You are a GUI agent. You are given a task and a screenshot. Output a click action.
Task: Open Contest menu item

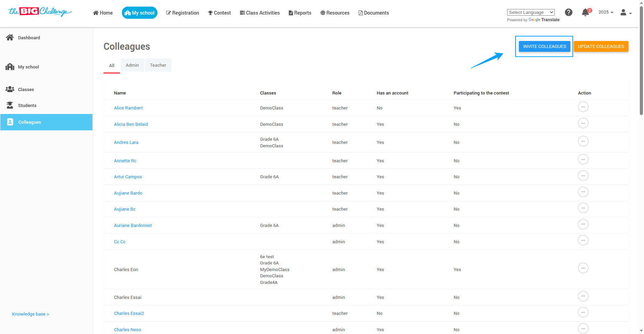(x=220, y=13)
